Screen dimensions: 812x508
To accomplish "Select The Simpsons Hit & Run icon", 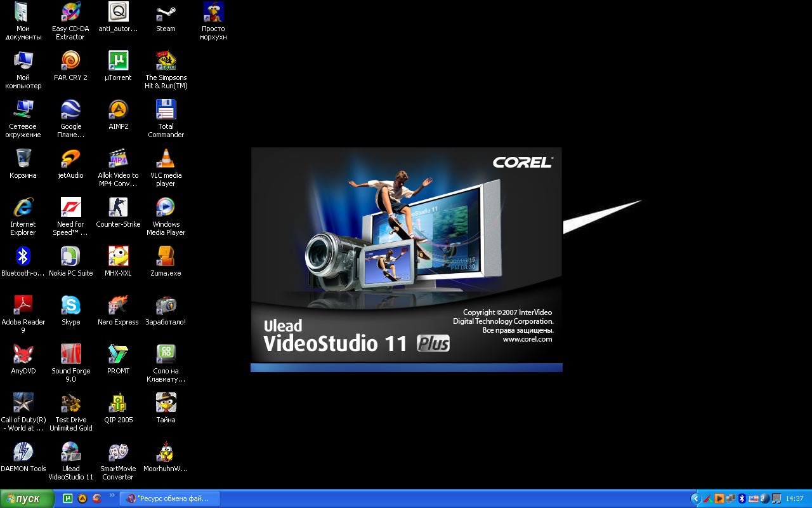I will tap(166, 61).
